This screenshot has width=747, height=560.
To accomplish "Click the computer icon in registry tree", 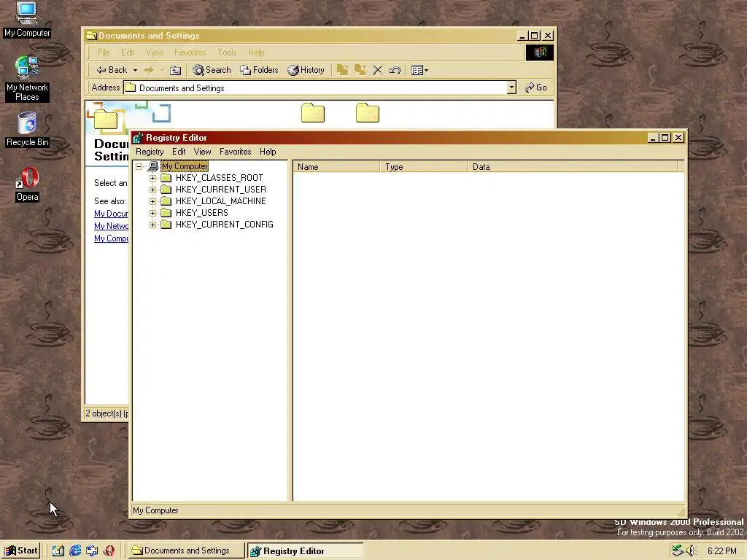I will pos(153,166).
